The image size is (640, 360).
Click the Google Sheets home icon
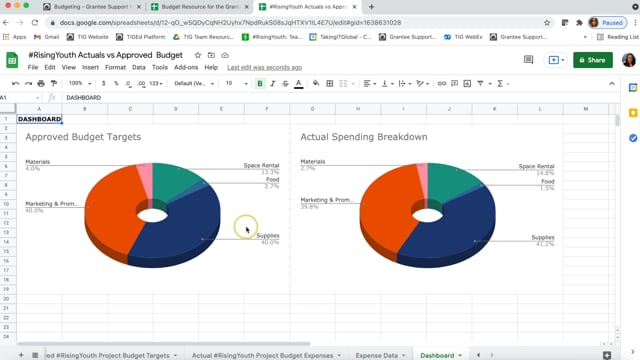coord(12,60)
